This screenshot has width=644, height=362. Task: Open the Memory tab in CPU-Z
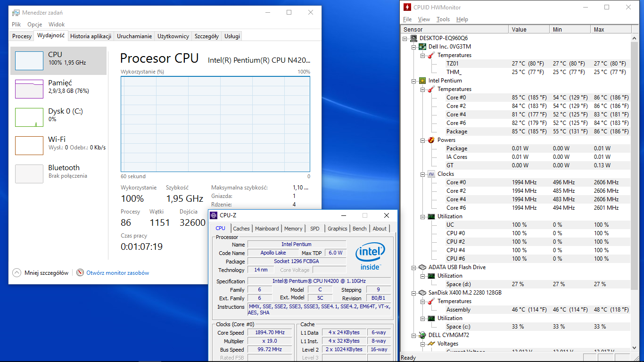(x=293, y=229)
